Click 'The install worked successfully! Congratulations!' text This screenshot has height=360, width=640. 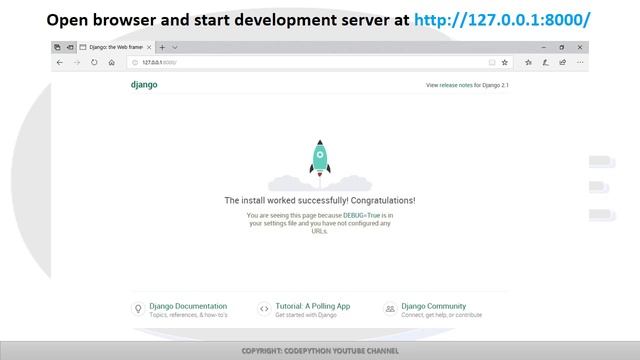[x=320, y=200]
